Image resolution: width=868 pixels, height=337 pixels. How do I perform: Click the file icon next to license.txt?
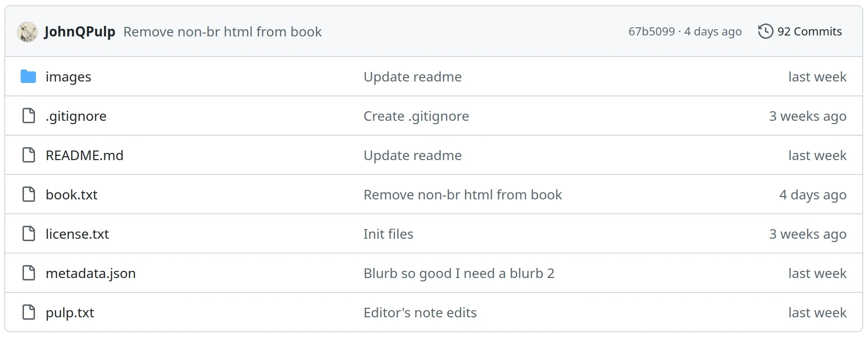pos(28,233)
